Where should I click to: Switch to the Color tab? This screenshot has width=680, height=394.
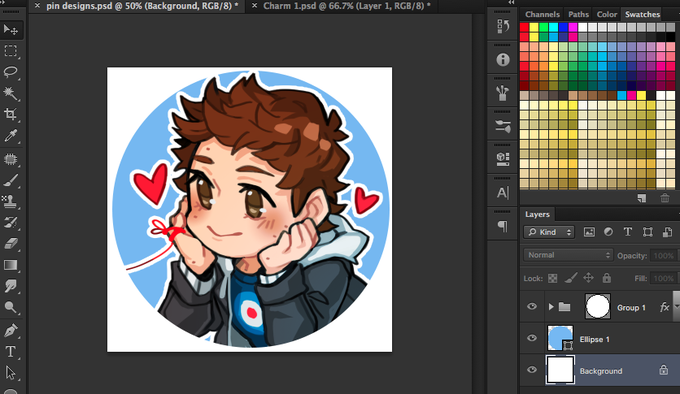click(607, 14)
